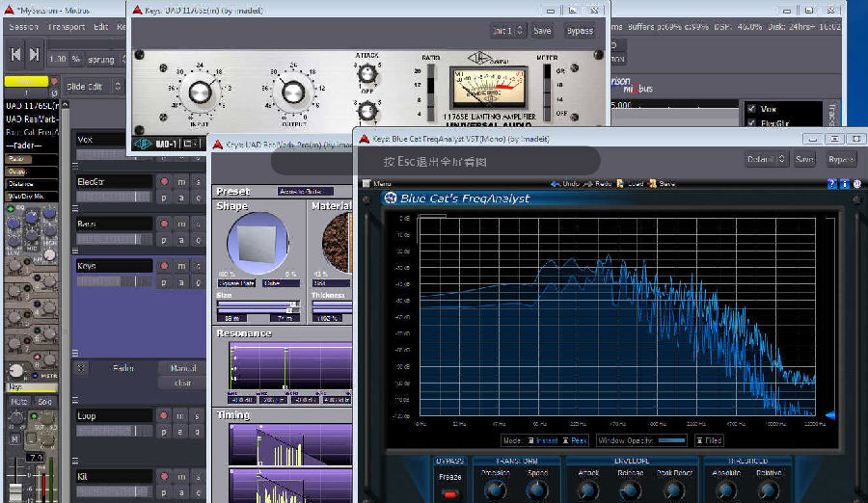Screen dimensions: 868x503
Task: Open the Session menu
Action: pos(23,27)
